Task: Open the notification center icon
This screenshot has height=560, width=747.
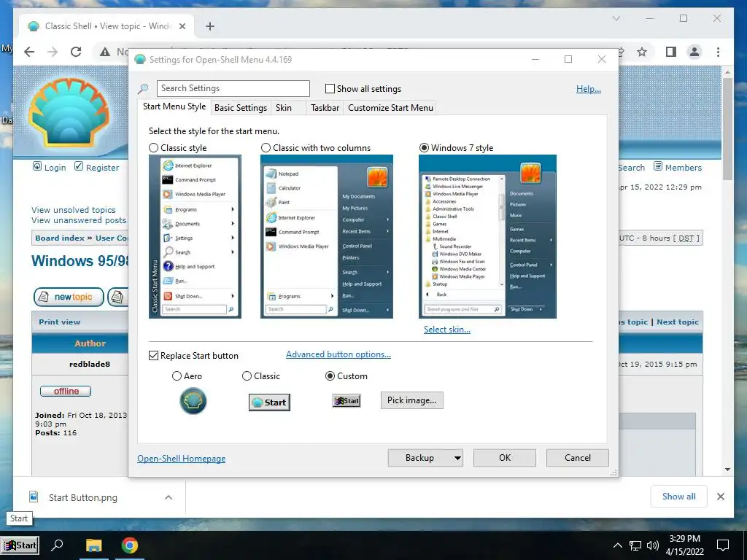Action: [723, 545]
